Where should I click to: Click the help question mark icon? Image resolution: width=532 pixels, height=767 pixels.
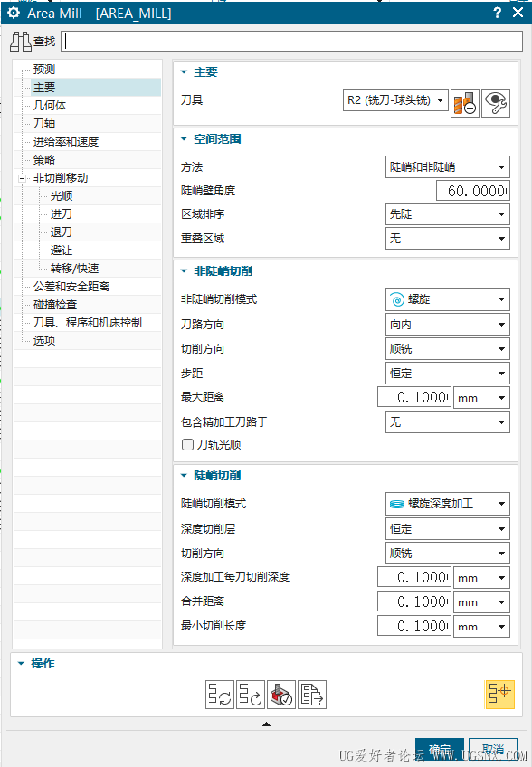(498, 13)
